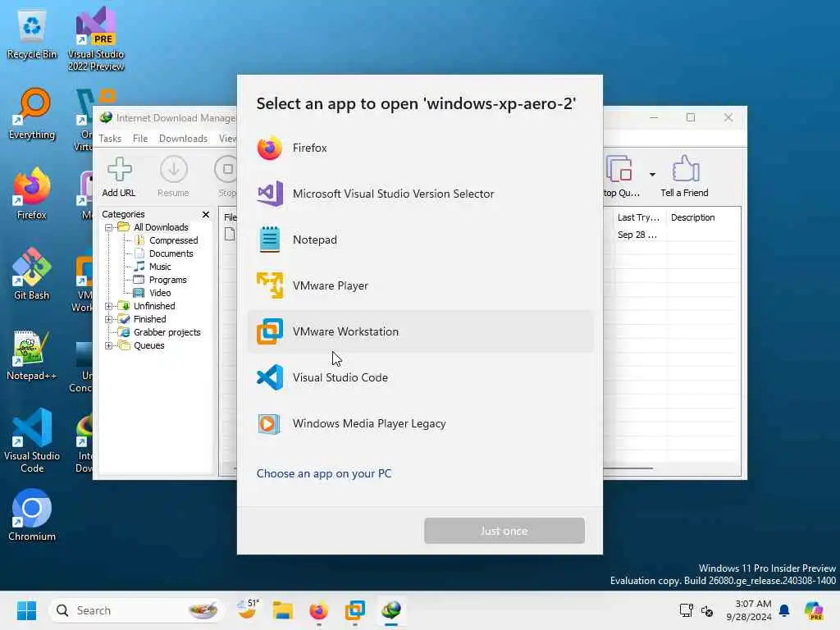Click the taskbar clock and date
The width and height of the screenshot is (840, 630).
point(749,610)
